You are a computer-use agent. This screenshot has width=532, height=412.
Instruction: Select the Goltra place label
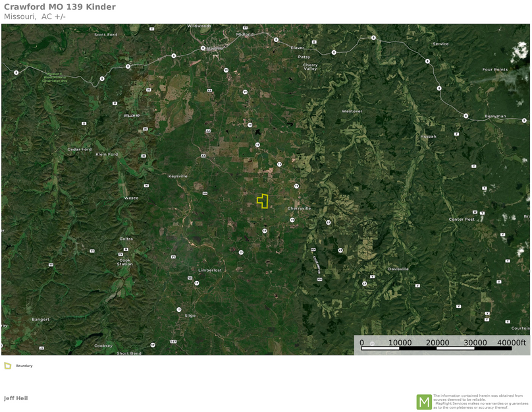coord(126,239)
